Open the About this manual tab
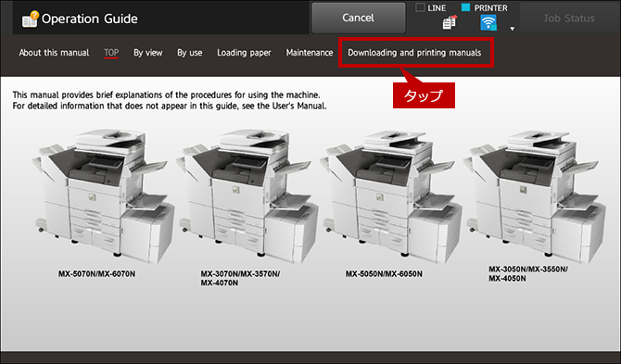The image size is (621, 364). [54, 53]
